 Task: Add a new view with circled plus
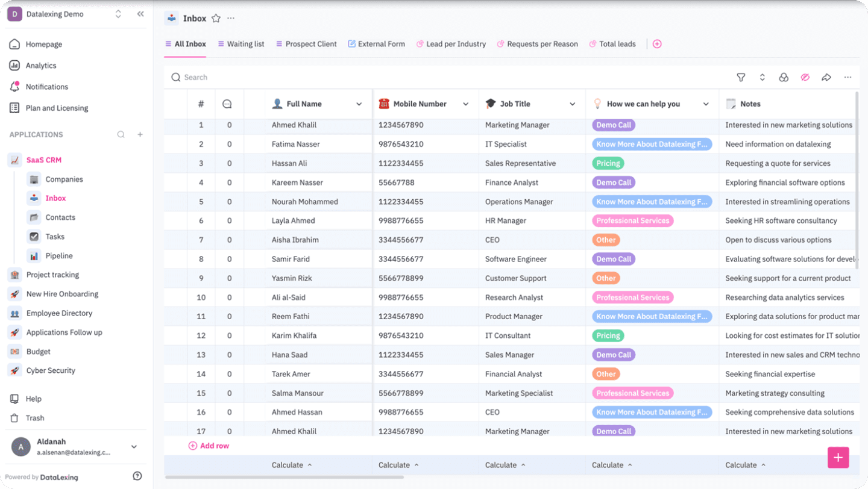click(x=657, y=44)
